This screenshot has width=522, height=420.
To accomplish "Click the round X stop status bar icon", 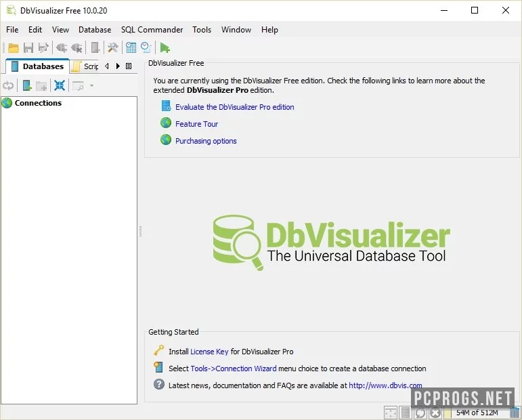I will click(435, 413).
